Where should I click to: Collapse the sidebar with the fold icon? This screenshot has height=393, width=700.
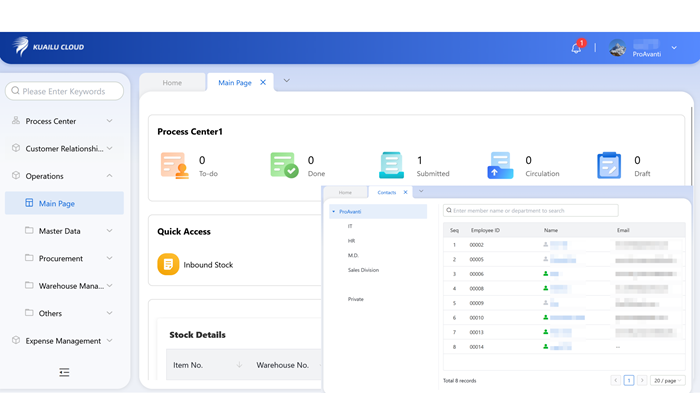pyautogui.click(x=64, y=372)
